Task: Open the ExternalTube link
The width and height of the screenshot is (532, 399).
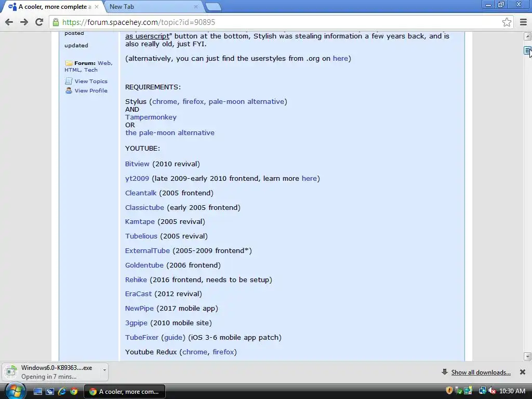Action: click(147, 251)
